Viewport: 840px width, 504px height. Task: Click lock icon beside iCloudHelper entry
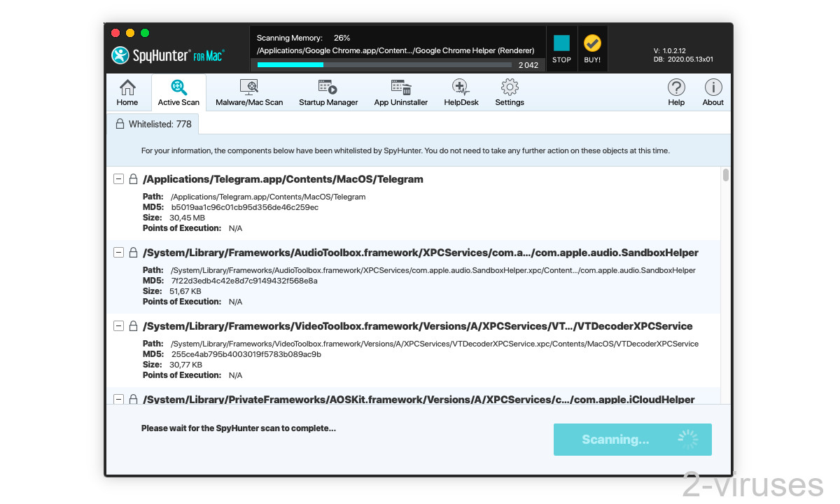[133, 399]
